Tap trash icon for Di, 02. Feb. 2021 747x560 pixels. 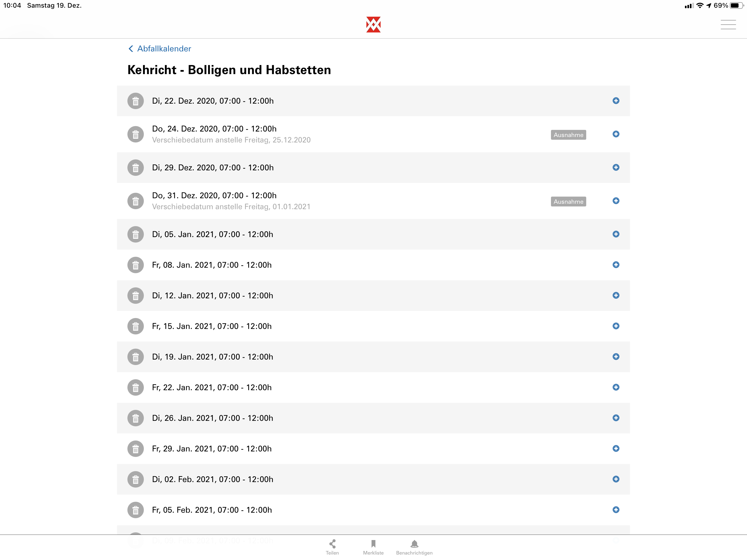(135, 479)
